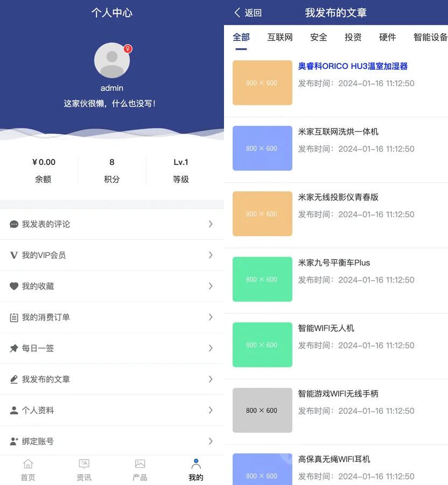Click thumbnail of 智能WIFI无人机
448x485 pixels.
[262, 344]
